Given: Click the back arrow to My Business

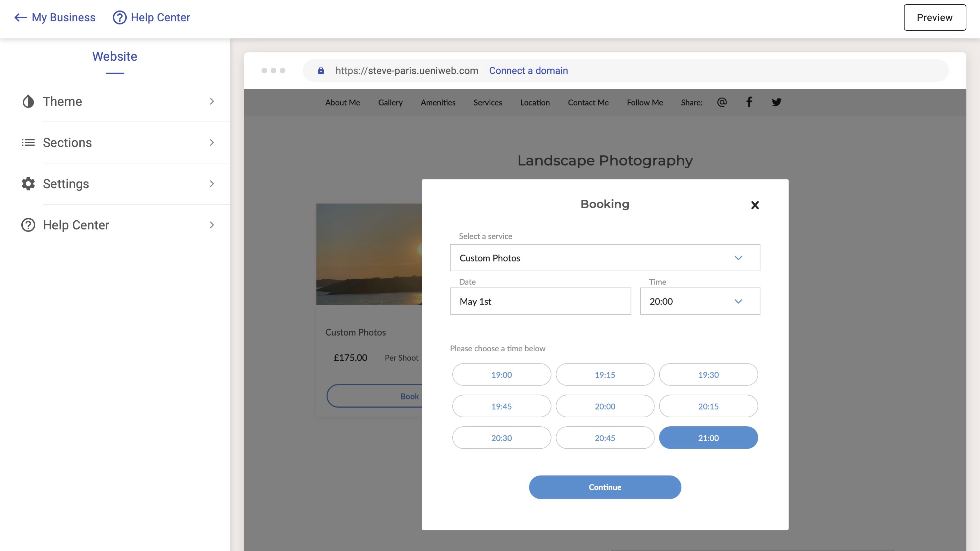Looking at the screenshot, I should (x=21, y=17).
